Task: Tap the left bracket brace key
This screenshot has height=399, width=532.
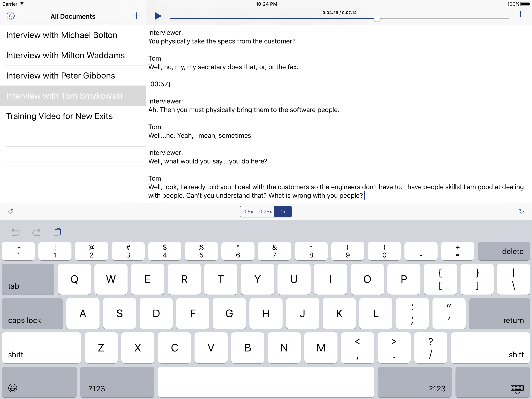Action: pyautogui.click(x=440, y=279)
